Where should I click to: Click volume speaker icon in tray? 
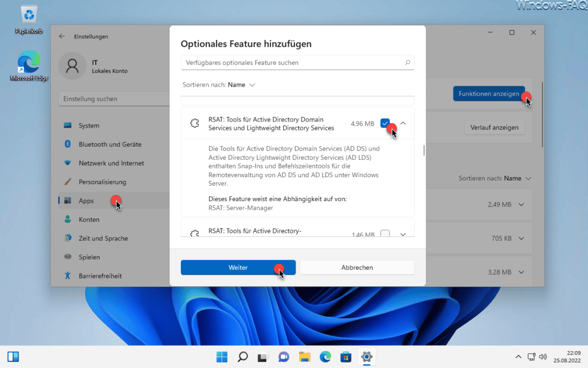click(x=543, y=357)
